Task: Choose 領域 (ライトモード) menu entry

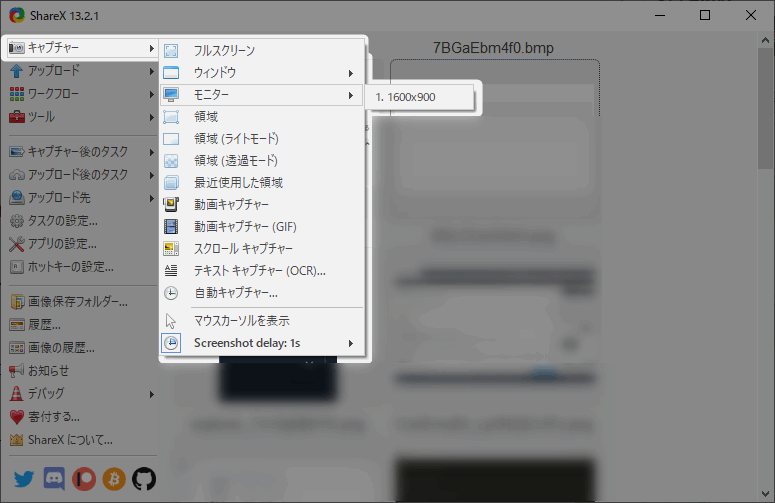Action: (x=263, y=138)
